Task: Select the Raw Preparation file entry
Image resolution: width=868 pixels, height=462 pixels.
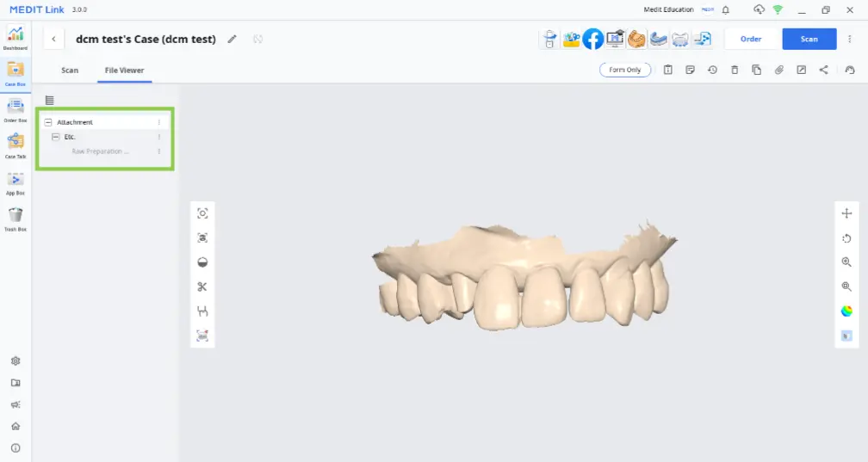Action: [100, 151]
